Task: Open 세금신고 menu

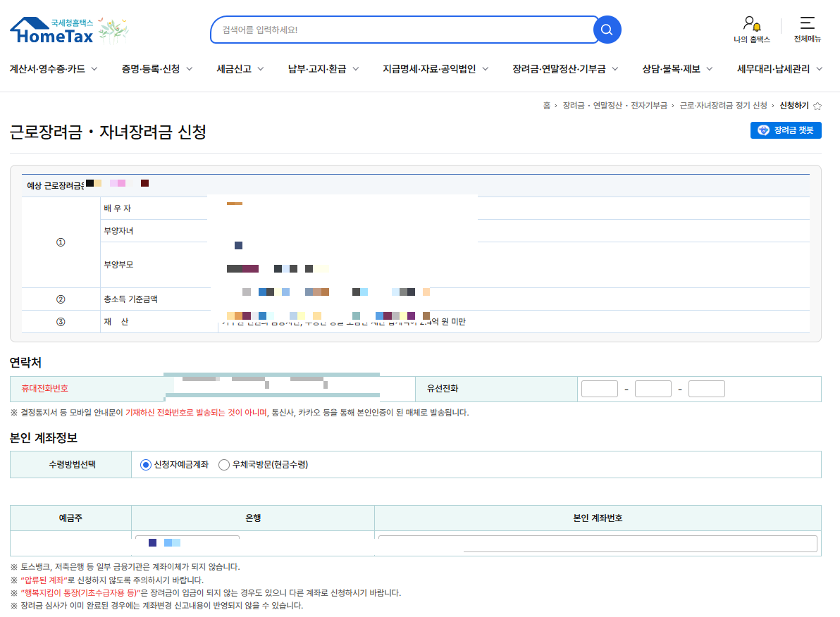Action: click(x=234, y=69)
